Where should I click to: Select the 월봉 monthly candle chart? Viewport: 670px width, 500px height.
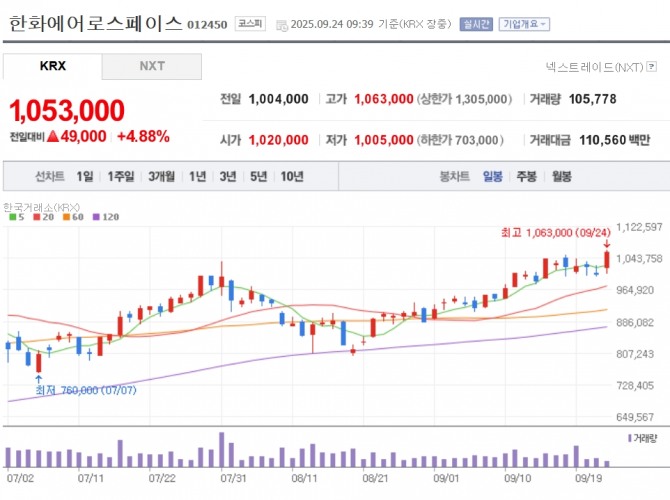pyautogui.click(x=561, y=176)
